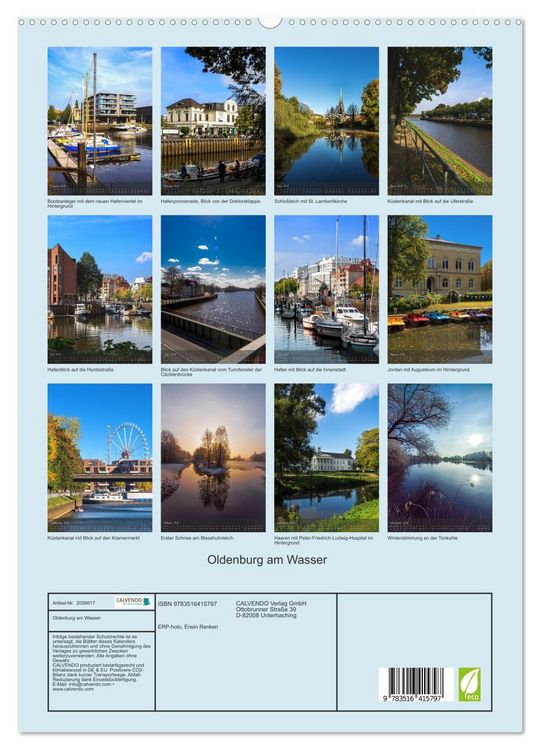Click the info@calvendo.com email address
The height and width of the screenshot is (750, 540).
pyautogui.click(x=89, y=684)
